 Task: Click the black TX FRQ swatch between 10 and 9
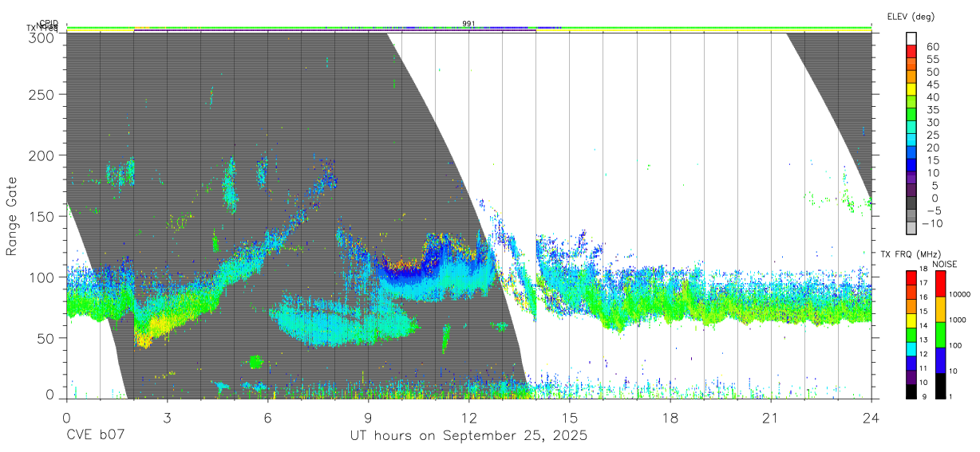coord(911,391)
